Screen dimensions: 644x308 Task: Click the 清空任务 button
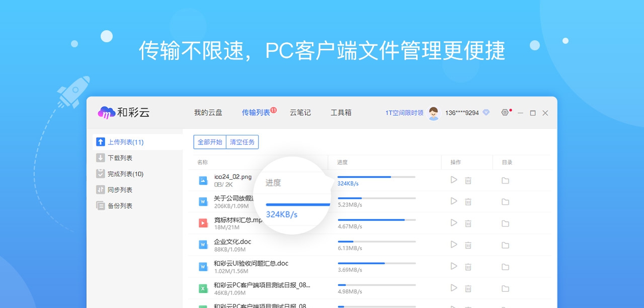click(x=243, y=142)
